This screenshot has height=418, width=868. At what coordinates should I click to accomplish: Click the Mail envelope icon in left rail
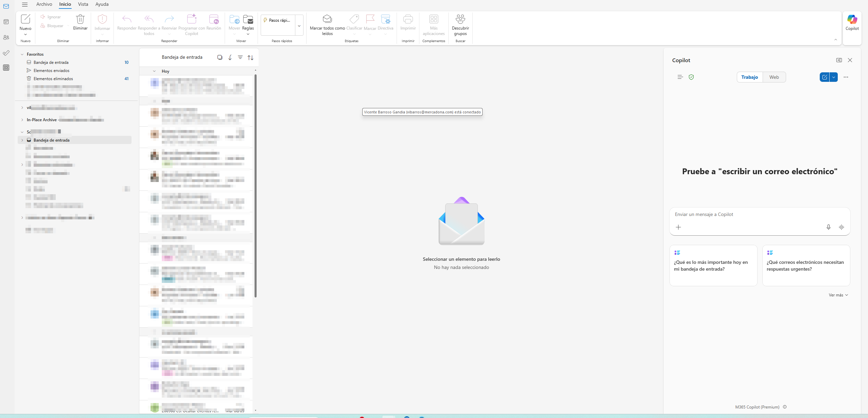click(x=6, y=6)
